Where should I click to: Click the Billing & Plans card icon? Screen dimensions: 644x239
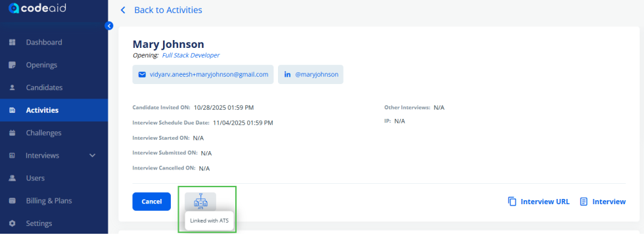click(12, 201)
